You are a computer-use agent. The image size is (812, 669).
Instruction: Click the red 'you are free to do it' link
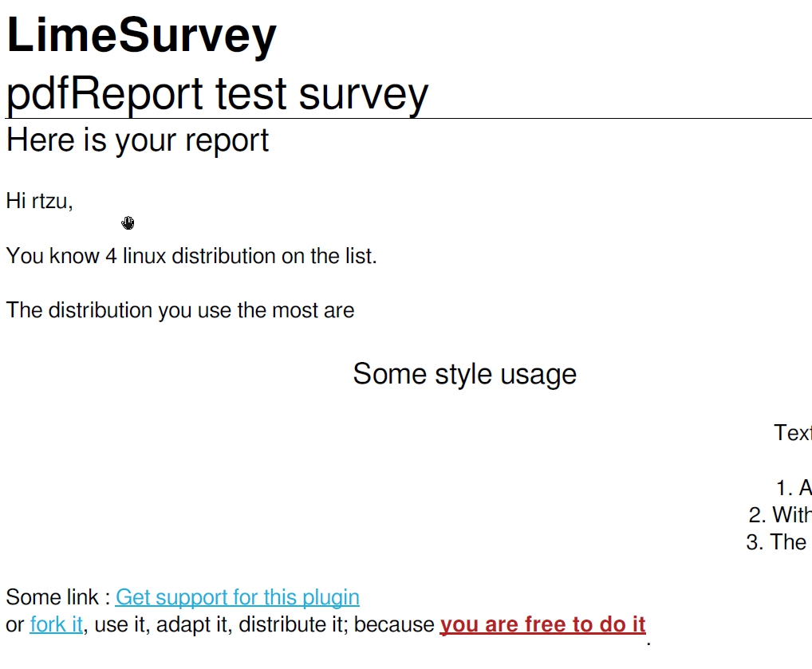[542, 624]
